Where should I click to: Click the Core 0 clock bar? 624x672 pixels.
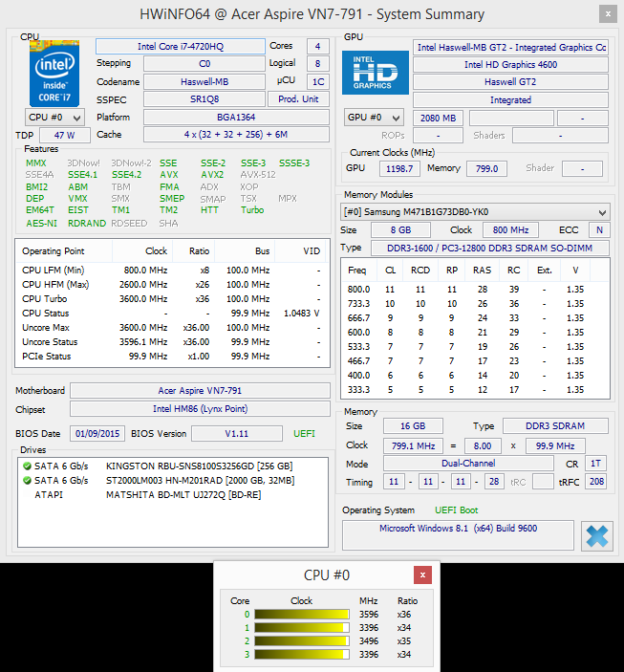point(302,614)
